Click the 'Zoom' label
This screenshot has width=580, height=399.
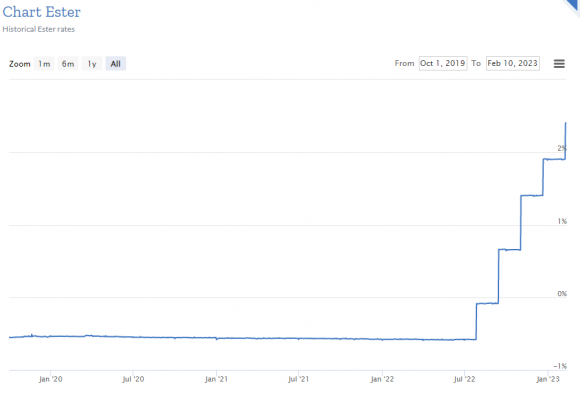click(x=20, y=64)
